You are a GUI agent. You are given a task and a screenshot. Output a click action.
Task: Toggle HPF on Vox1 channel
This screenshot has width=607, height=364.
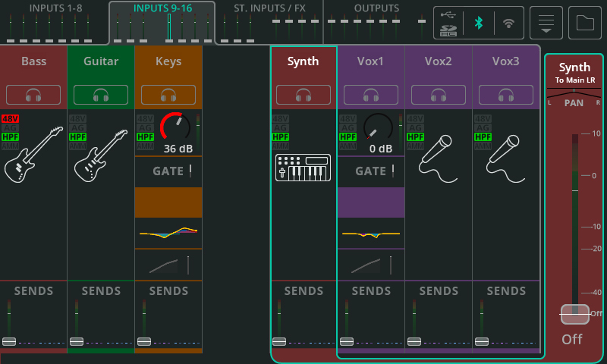348,137
